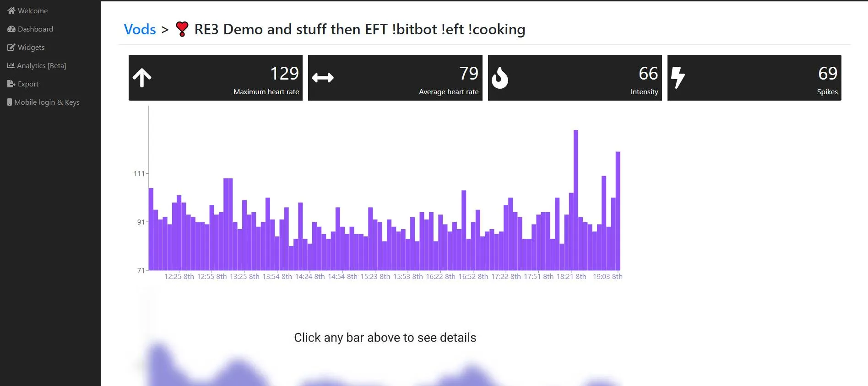The width and height of the screenshot is (868, 386).
Task: Click the "16:52 8th" time axis label
Action: pyautogui.click(x=473, y=277)
